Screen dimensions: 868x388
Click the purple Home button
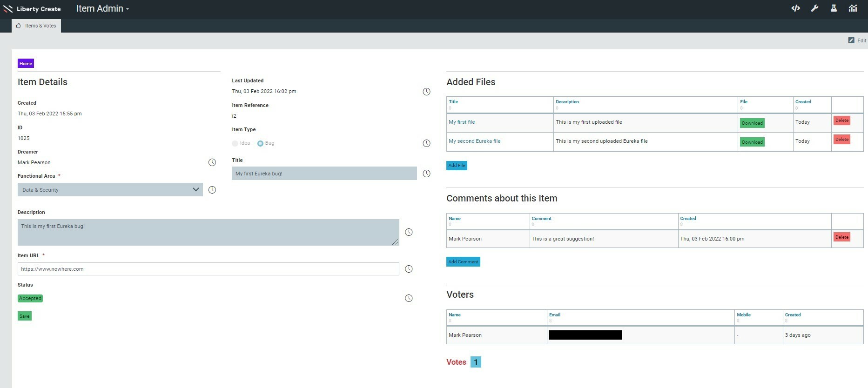26,64
